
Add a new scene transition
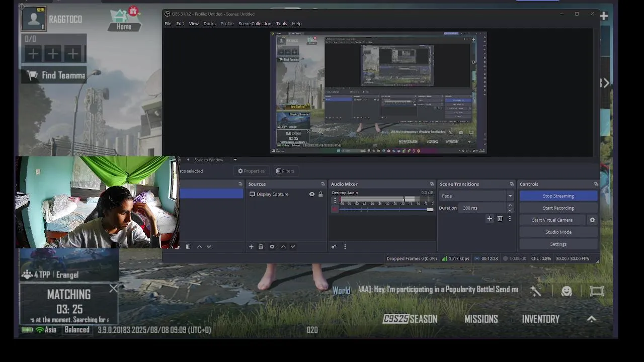click(490, 219)
